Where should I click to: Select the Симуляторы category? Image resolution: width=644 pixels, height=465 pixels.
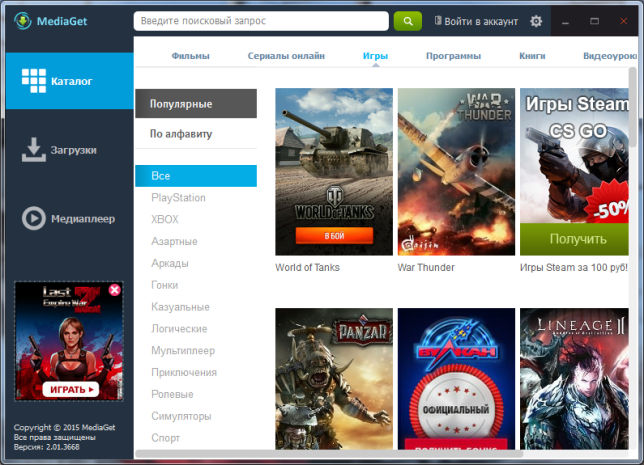(181, 416)
